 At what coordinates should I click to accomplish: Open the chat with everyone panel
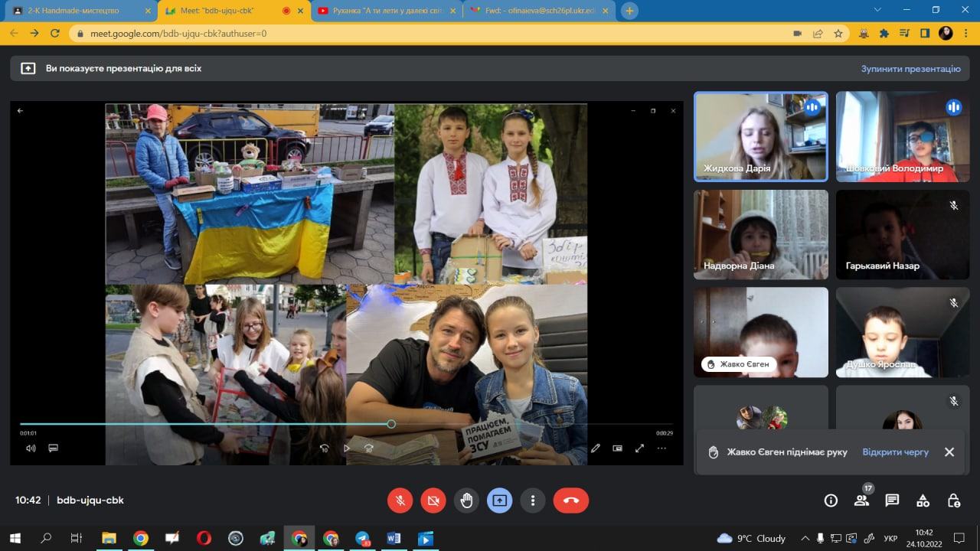(892, 500)
